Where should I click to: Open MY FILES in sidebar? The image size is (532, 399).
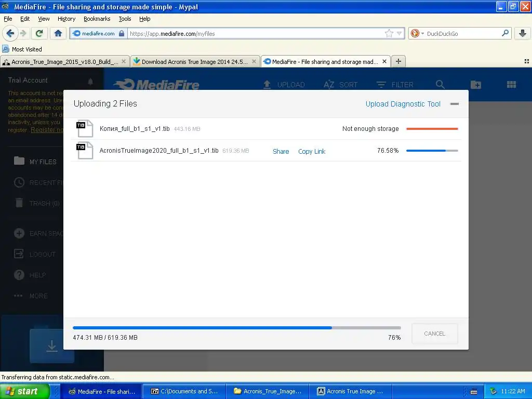click(35, 162)
